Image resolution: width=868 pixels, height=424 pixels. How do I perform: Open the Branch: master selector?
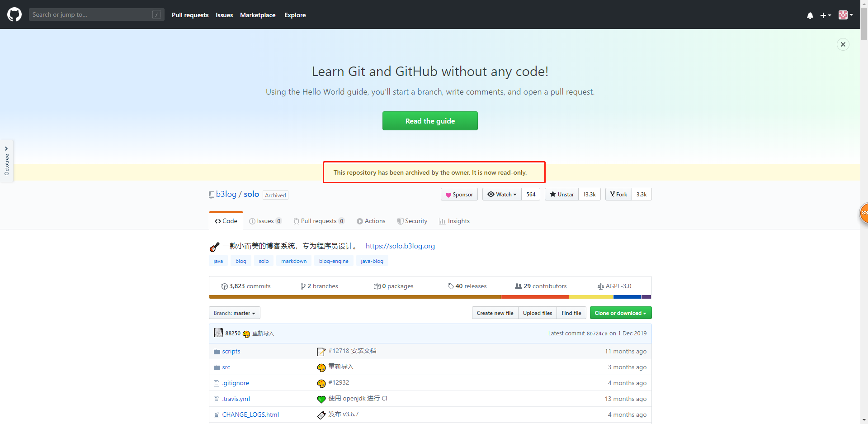234,313
